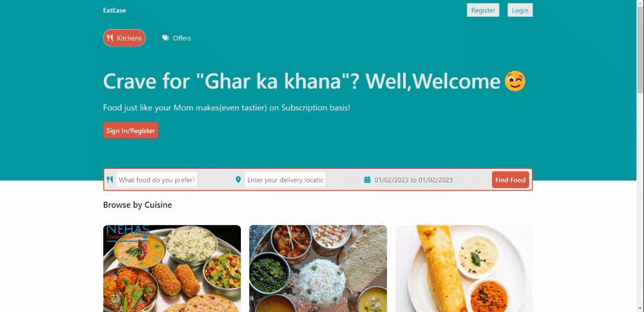Open the rice and curry platter cuisine image

[x=318, y=268]
